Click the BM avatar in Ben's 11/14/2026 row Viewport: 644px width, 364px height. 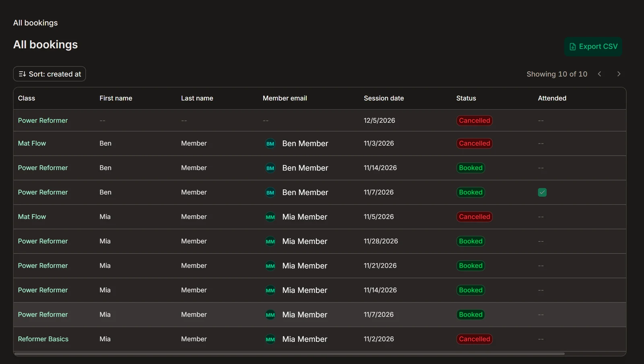pos(270,168)
